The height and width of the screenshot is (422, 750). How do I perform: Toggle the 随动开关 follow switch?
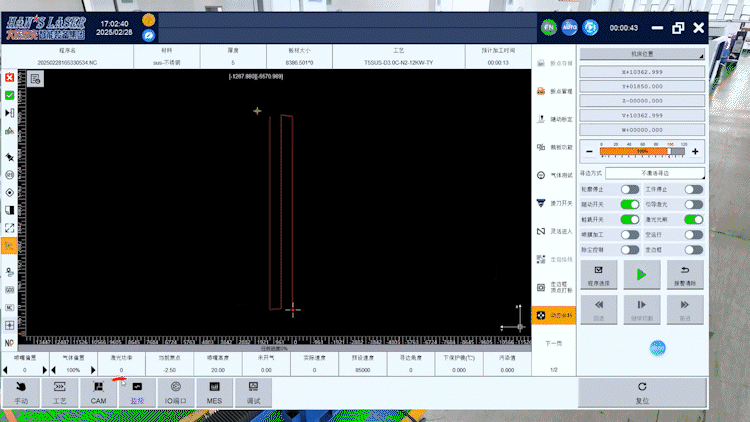coord(630,204)
